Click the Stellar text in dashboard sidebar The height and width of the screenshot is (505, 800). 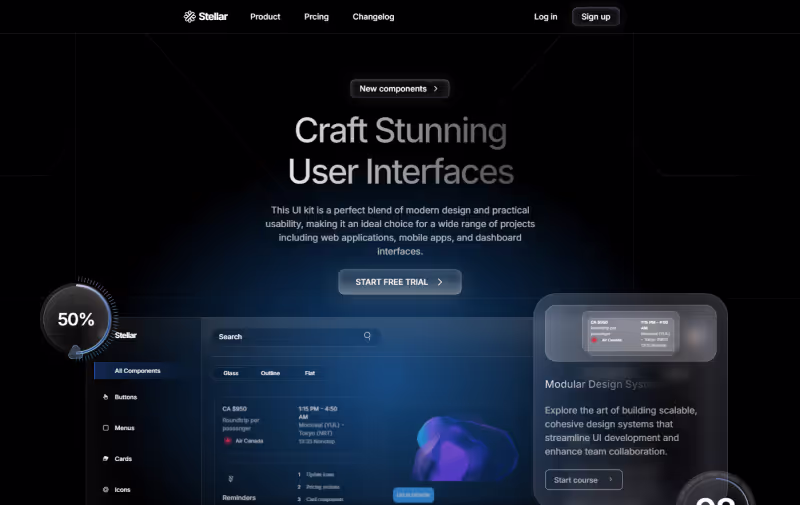click(126, 335)
